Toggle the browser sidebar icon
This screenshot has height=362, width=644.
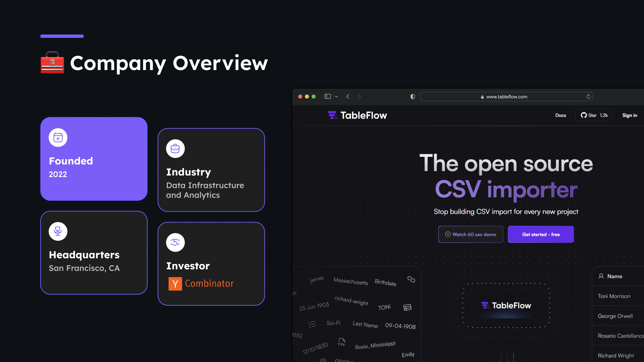point(328,96)
